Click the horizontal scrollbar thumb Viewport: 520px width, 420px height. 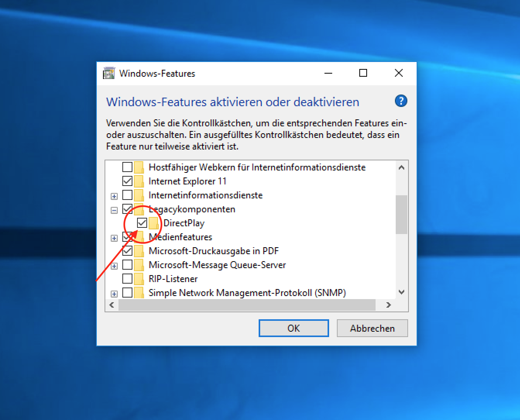tap(247, 305)
